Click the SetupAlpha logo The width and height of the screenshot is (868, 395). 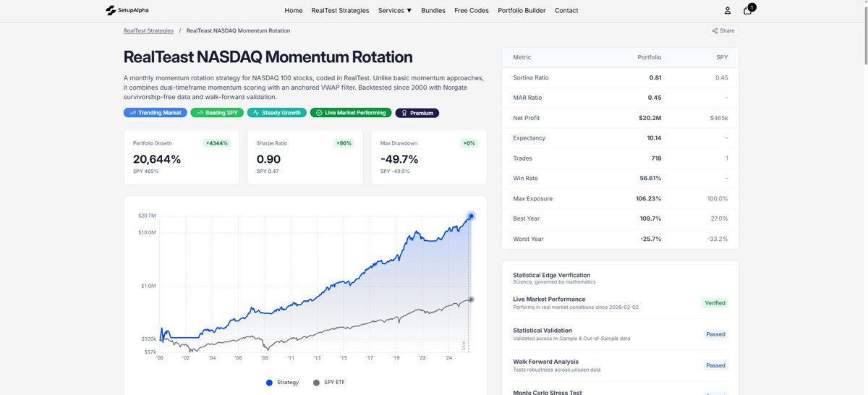tap(127, 10)
